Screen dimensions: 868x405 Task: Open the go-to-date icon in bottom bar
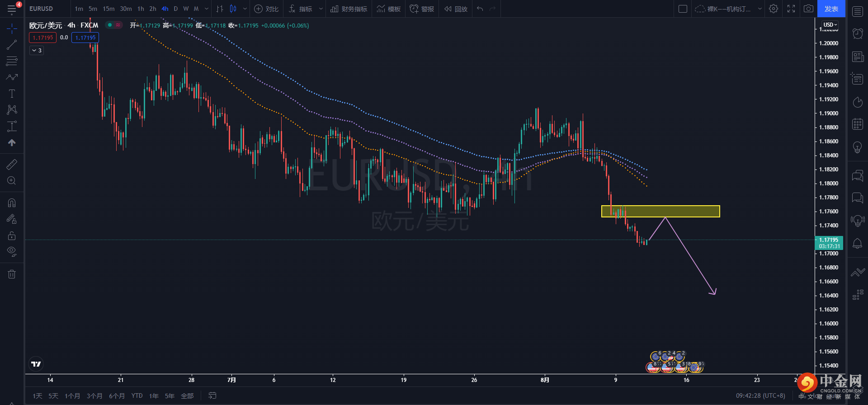coord(212,396)
